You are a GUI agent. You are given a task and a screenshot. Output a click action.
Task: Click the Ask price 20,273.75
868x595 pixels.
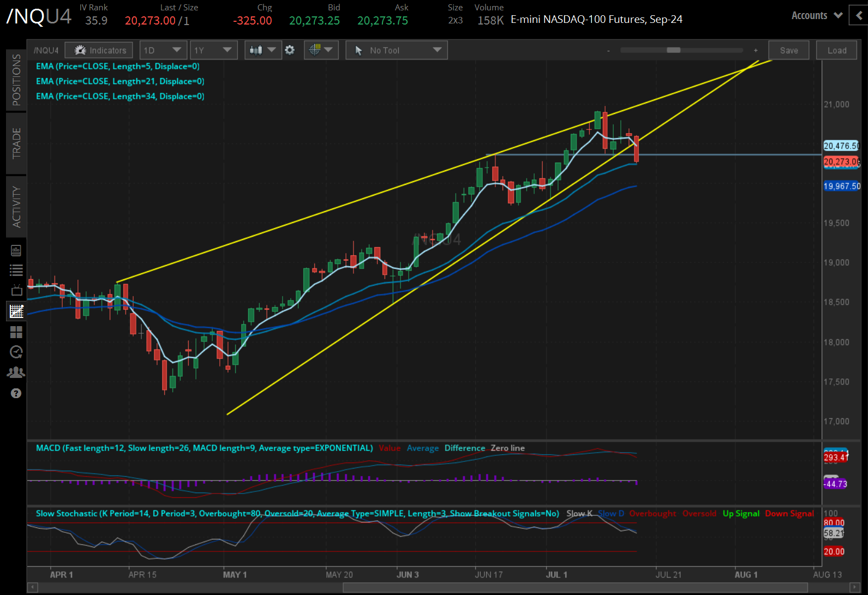382,21
